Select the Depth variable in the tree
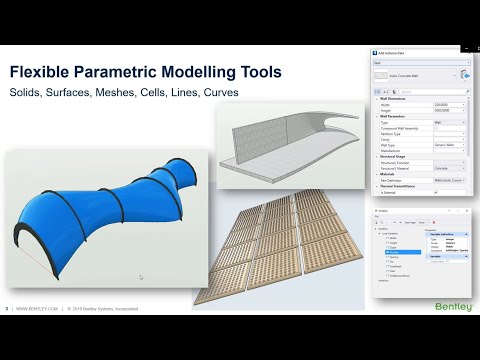This screenshot has width=480, height=360. [x=392, y=248]
